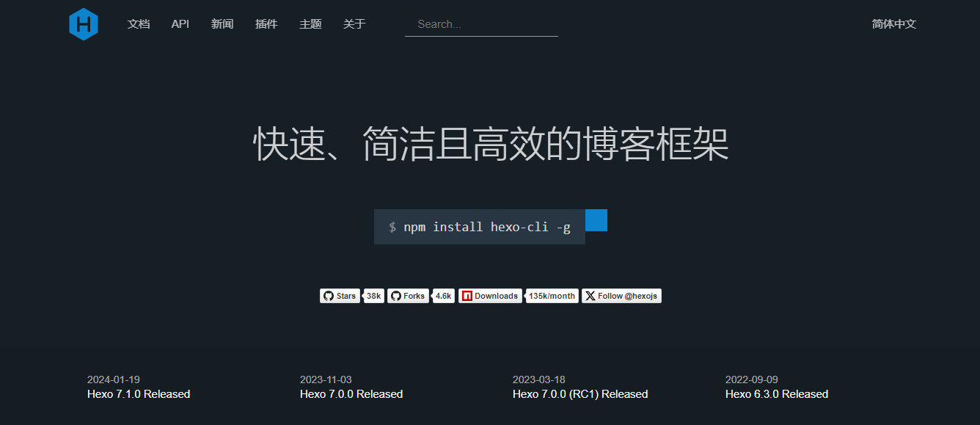Click the 2022-09-09 date text
Screen dimensions: 980x425
752,379
